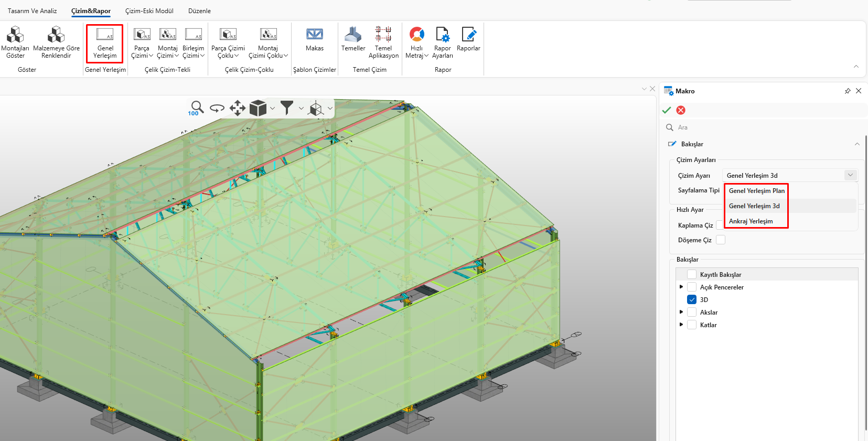Enable the Döşeme Çiz checkbox
Image resolution: width=868 pixels, height=441 pixels.
tap(721, 240)
